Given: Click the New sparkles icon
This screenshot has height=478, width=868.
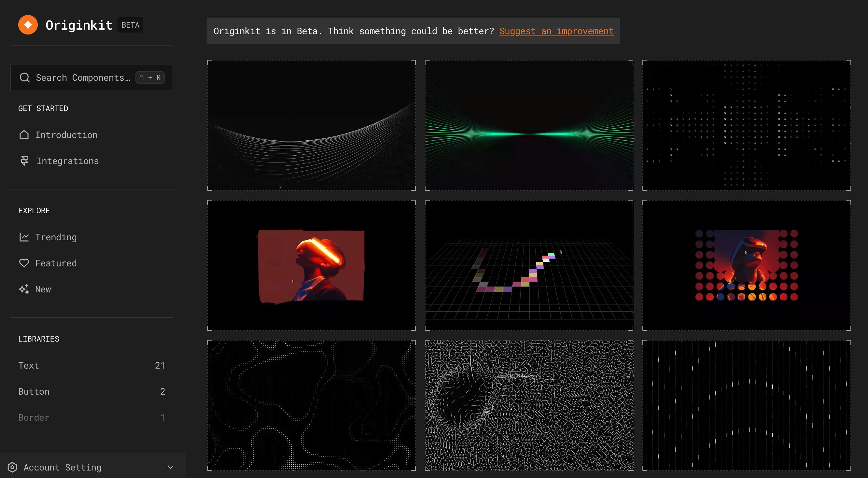Looking at the screenshot, I should point(24,289).
